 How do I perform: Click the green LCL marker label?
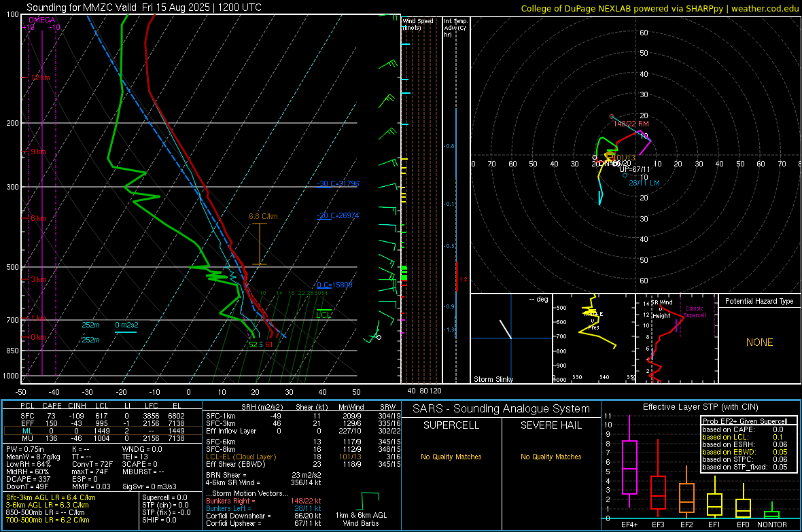point(324,315)
